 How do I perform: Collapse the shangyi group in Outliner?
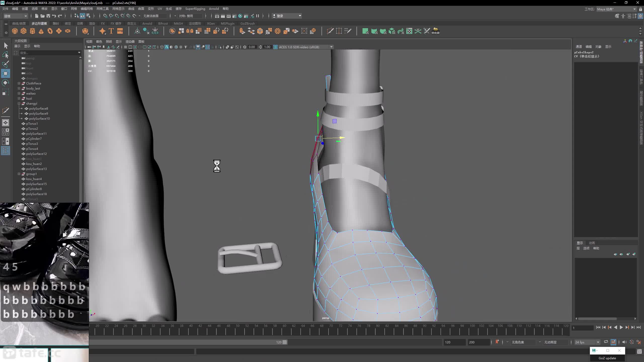tap(19, 103)
